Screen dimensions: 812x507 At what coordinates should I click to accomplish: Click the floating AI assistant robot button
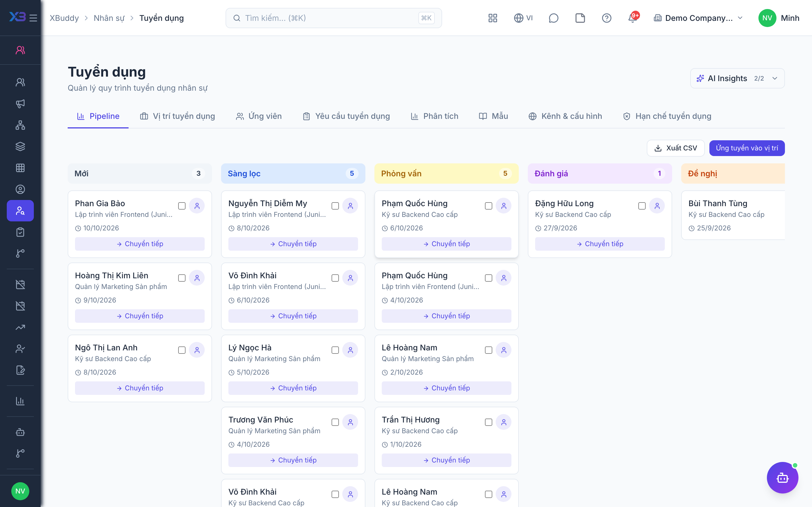(782, 477)
